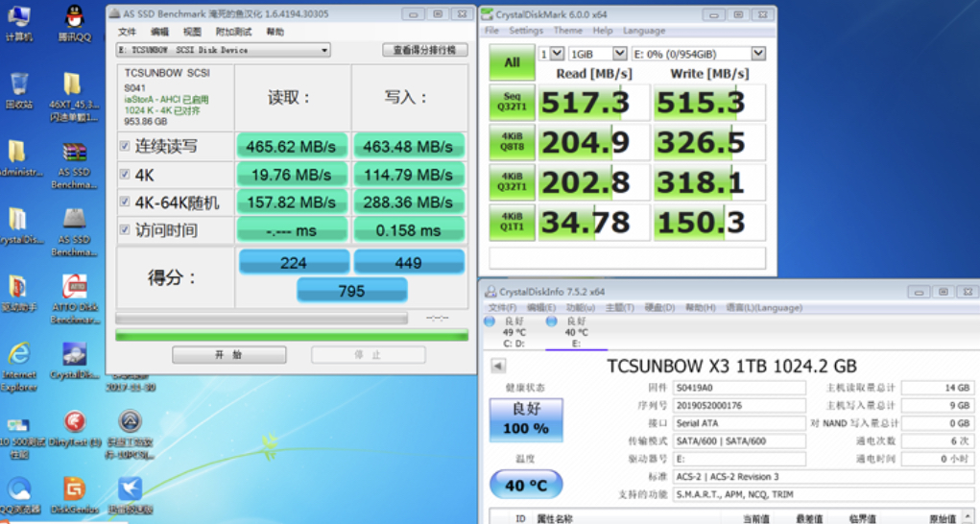Click the 40 °C temperature button
Viewport: 980px width, 524px height.
[x=526, y=485]
